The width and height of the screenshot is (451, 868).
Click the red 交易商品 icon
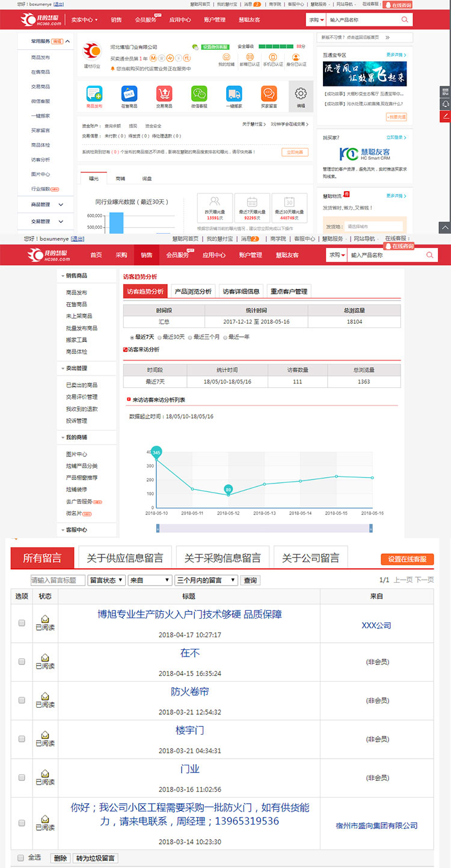[x=164, y=94]
